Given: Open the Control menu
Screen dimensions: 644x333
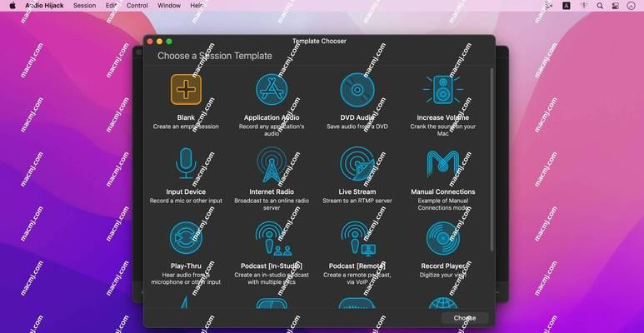Looking at the screenshot, I should (137, 5).
